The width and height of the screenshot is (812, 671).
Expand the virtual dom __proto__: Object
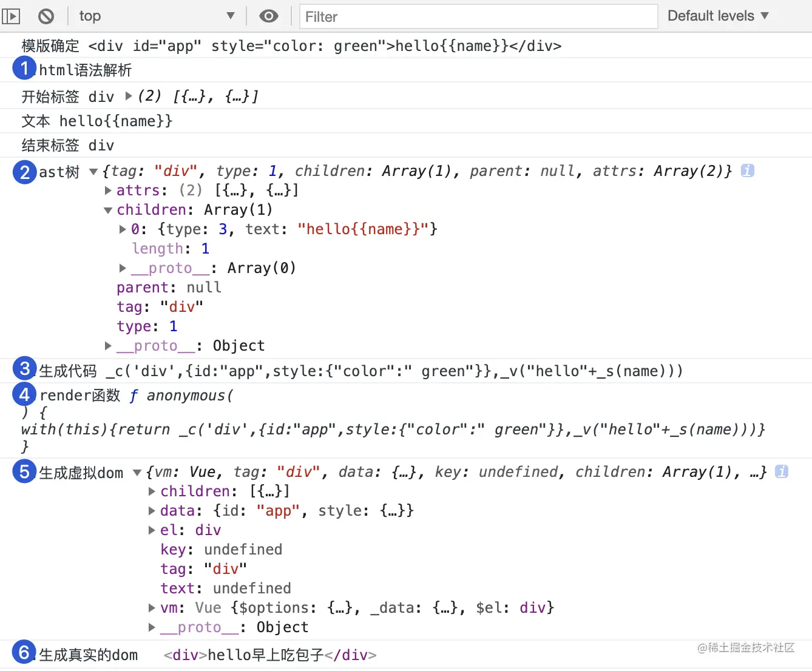[x=152, y=627]
